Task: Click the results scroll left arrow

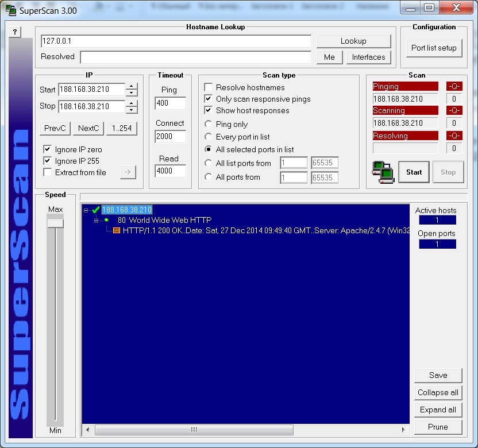Action: [x=88, y=430]
